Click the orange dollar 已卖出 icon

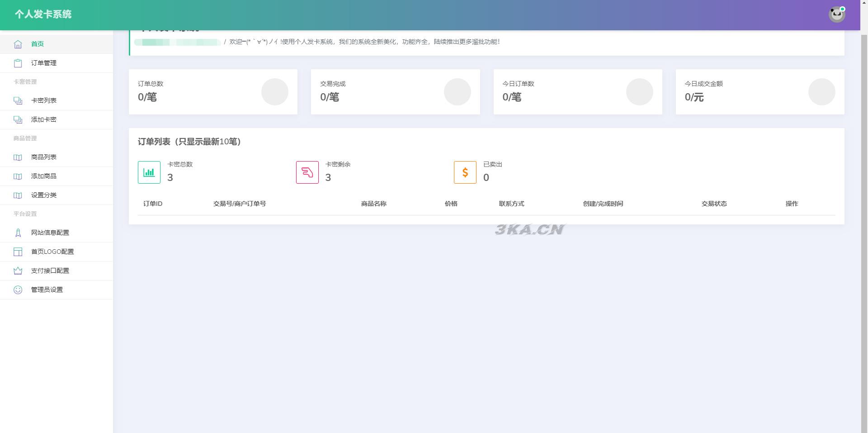click(x=465, y=172)
